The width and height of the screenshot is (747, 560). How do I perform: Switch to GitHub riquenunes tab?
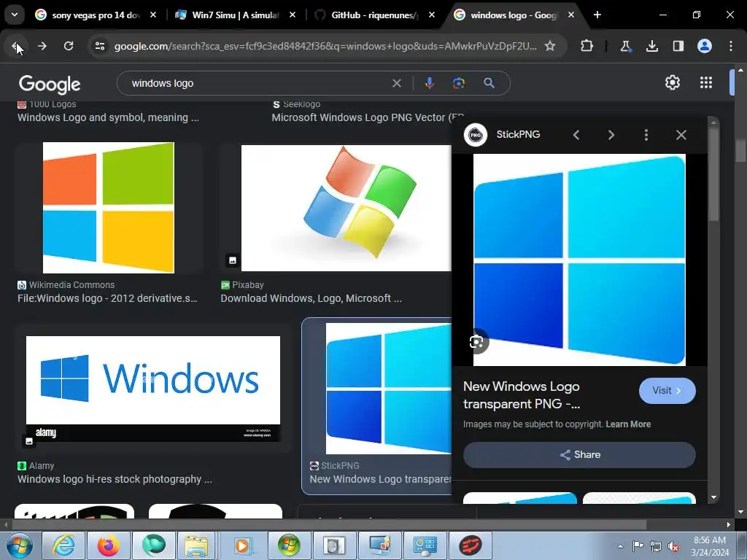tap(374, 15)
